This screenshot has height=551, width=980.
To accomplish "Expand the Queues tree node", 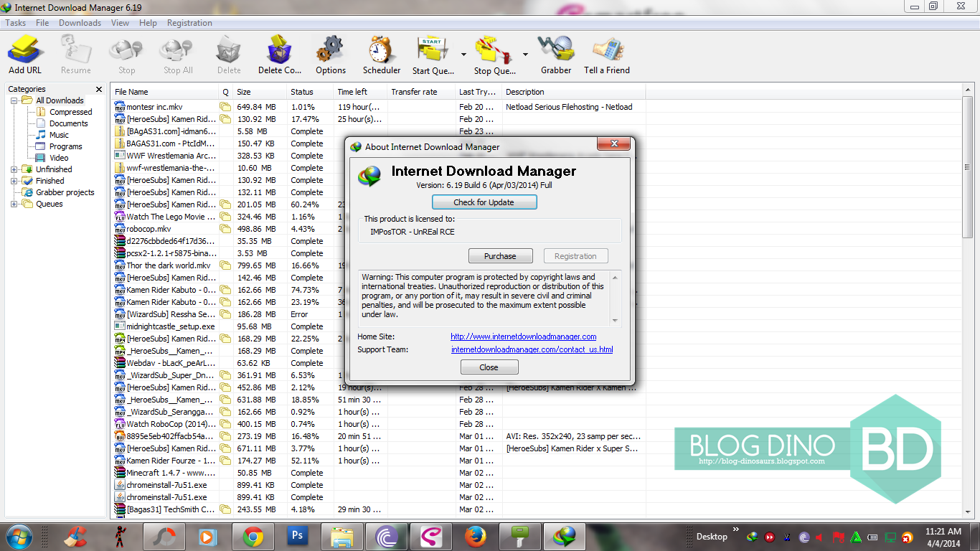I will point(14,204).
